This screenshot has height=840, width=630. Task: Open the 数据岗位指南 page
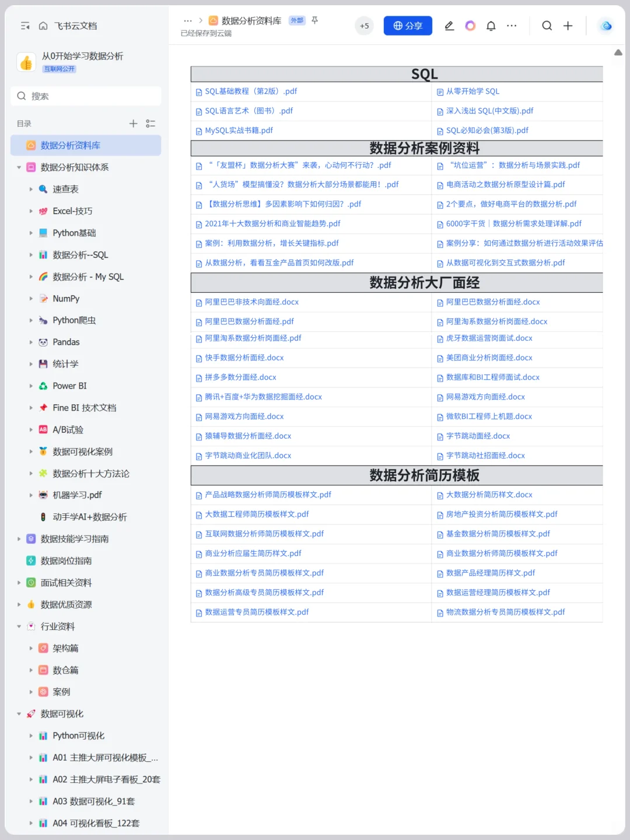tap(66, 561)
